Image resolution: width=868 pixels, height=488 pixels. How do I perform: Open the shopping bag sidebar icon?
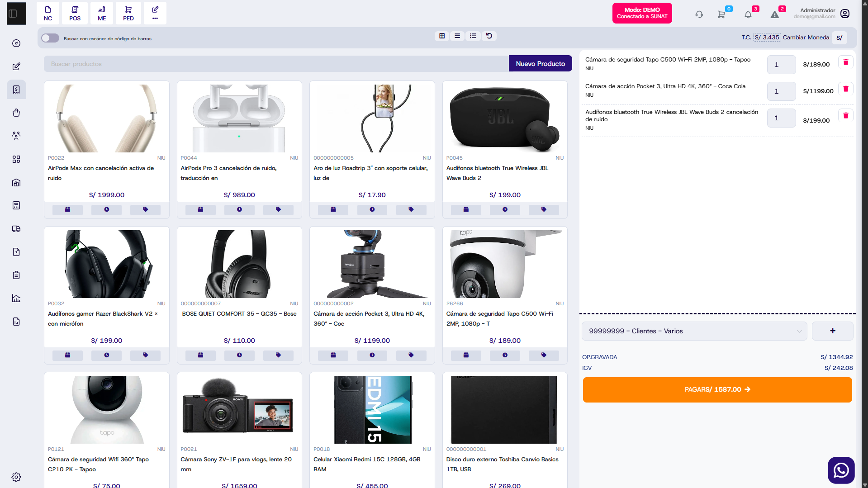[16, 113]
